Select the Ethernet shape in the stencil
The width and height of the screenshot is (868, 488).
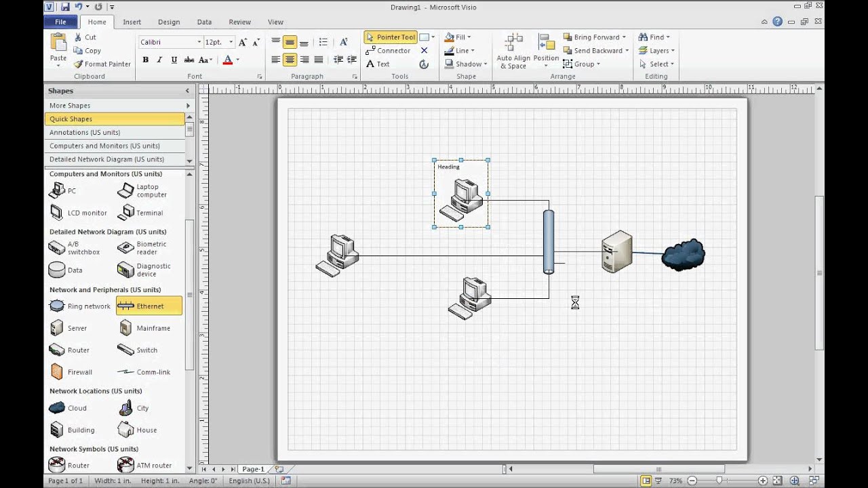pos(149,306)
